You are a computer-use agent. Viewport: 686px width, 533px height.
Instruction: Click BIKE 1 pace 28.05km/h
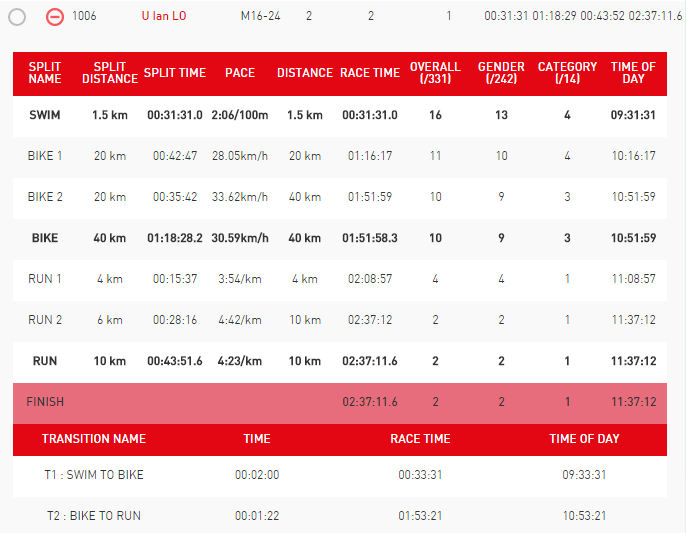(240, 156)
